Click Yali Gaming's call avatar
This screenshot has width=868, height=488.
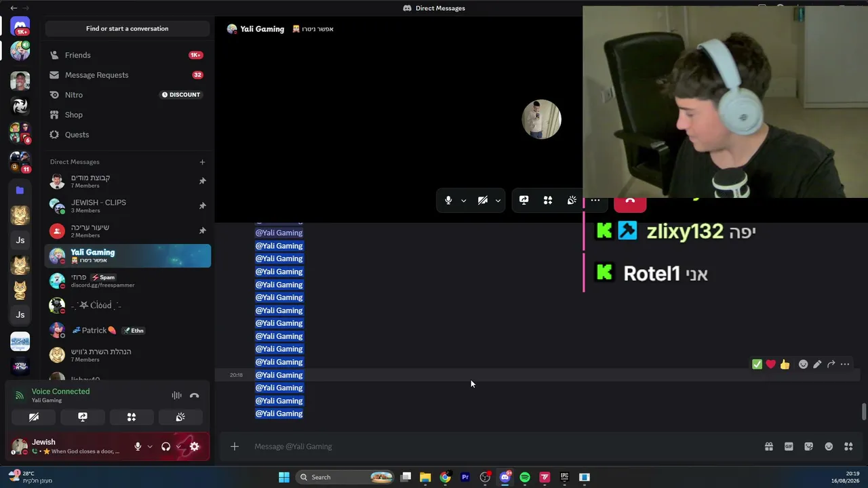[x=541, y=119]
